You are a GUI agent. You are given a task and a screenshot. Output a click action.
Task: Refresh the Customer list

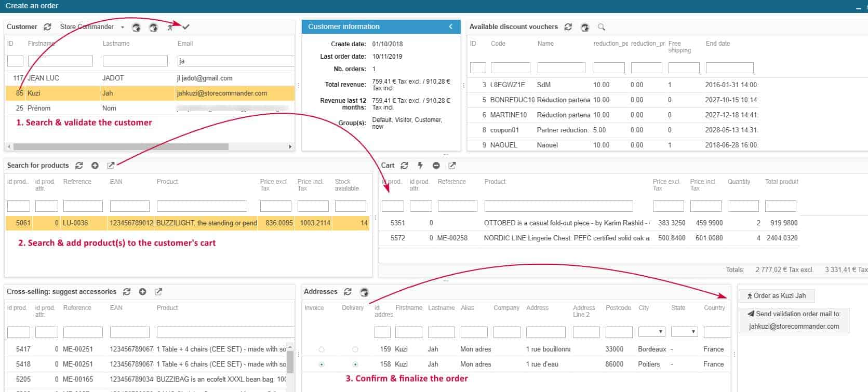point(47,27)
